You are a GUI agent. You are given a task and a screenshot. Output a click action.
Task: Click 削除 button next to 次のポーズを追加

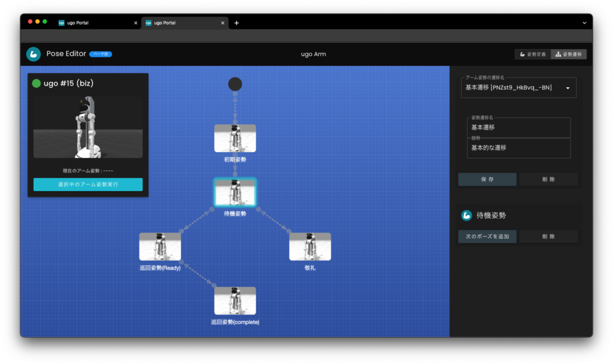click(548, 236)
